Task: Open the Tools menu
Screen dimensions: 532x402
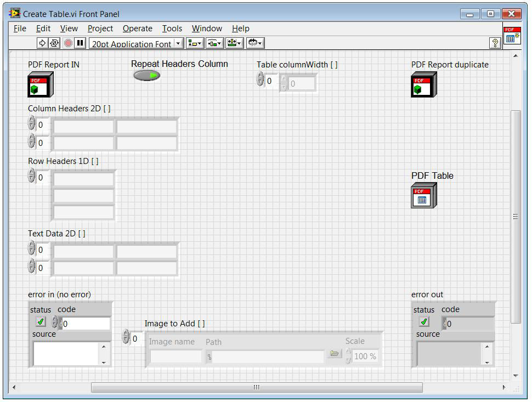Action: coord(172,29)
